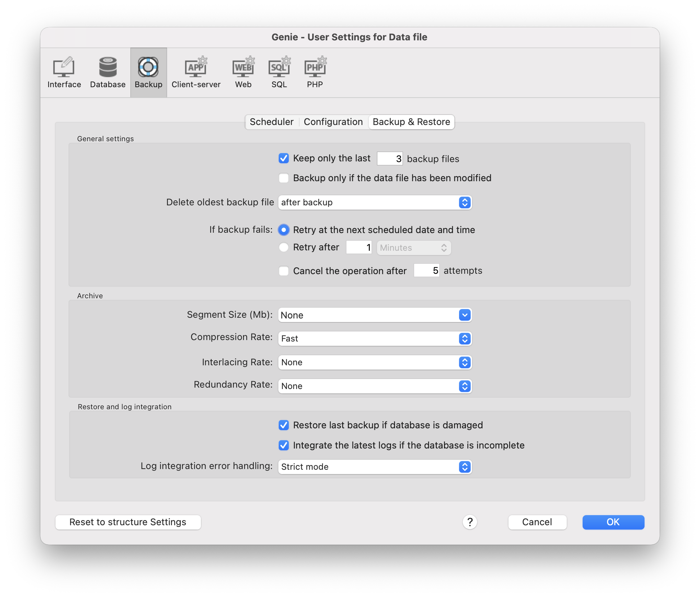Expand the Compression Rate dropdown
This screenshot has height=598, width=700.
coord(374,339)
